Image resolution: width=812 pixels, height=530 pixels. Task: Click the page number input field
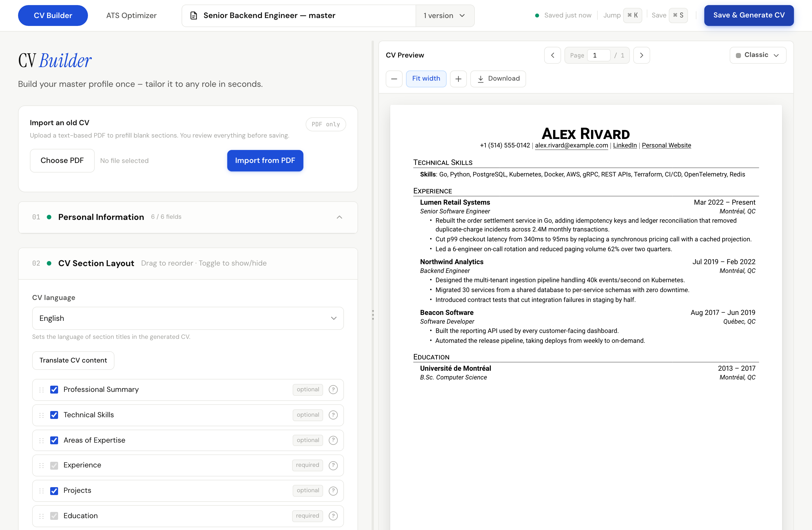(x=598, y=55)
